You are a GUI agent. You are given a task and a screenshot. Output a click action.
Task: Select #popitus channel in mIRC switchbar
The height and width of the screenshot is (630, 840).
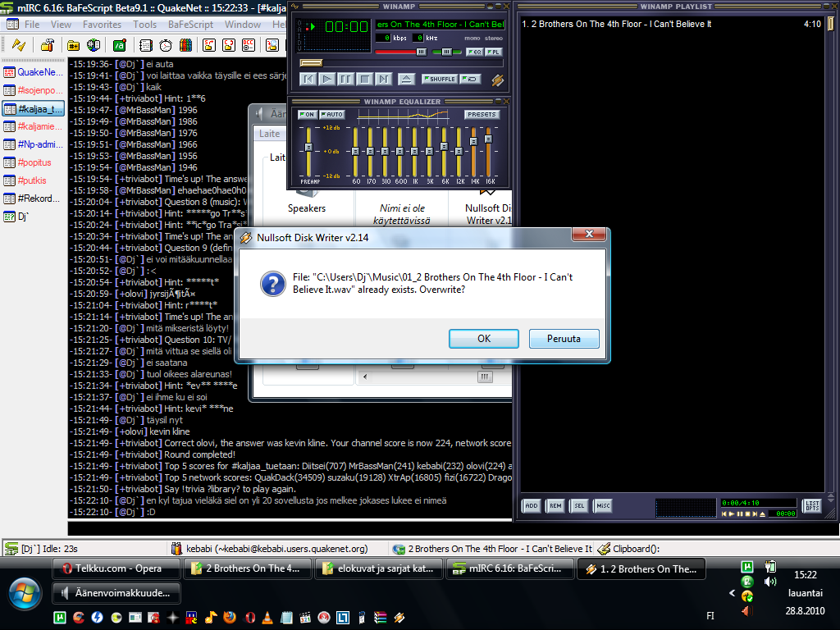34,162
